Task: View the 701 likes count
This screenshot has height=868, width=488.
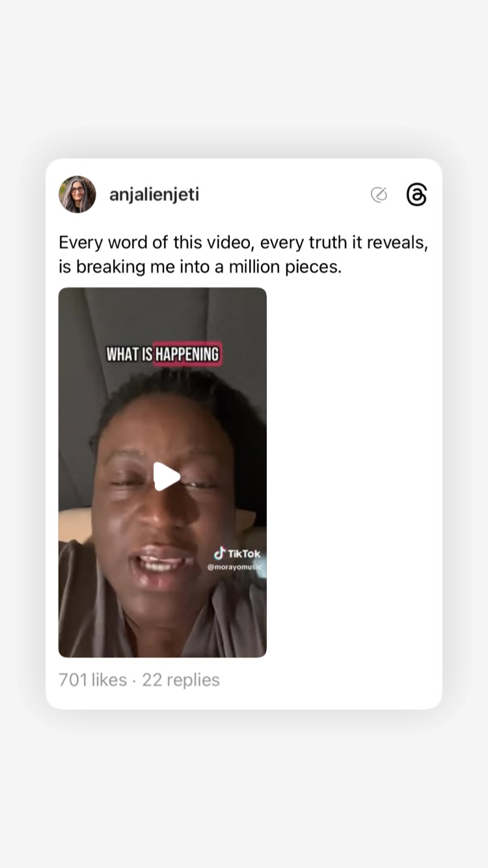Action: point(92,680)
